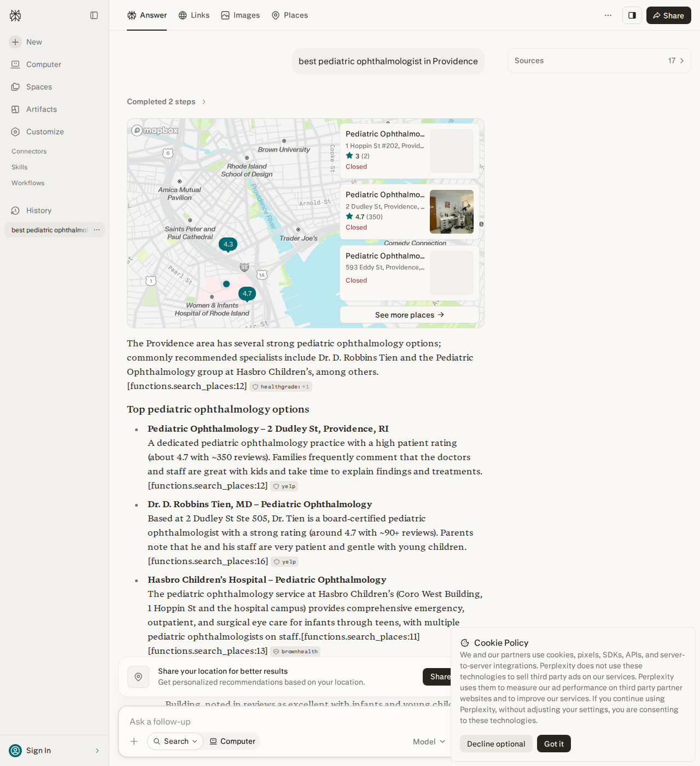Switch to Computer mode in follow-up box
Viewport: 700px width, 766px height.
[232, 741]
